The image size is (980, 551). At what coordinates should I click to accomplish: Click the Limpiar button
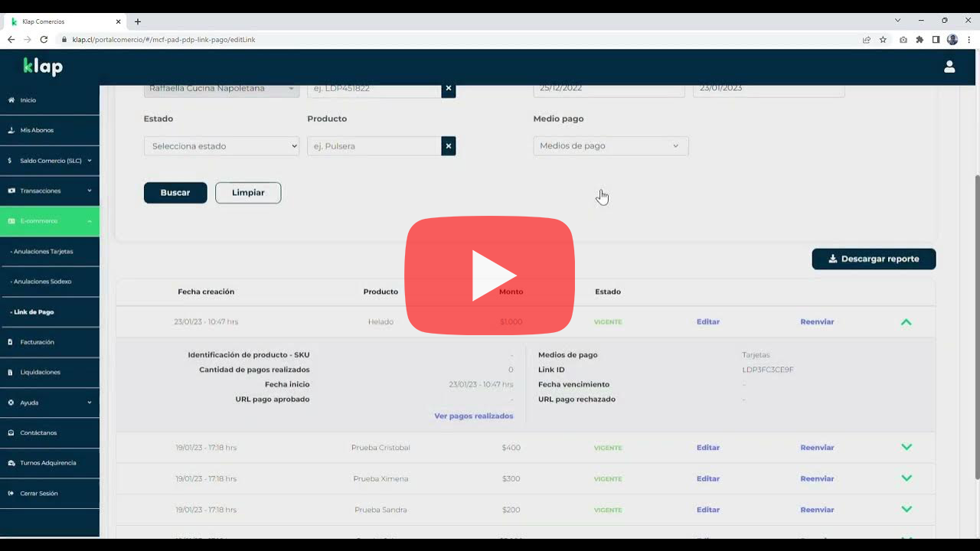pos(248,193)
